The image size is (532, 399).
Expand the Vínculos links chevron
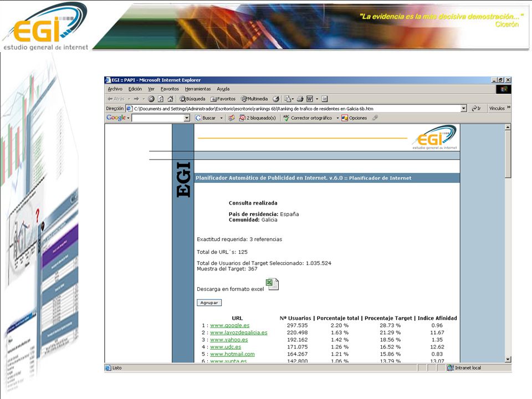[509, 108]
